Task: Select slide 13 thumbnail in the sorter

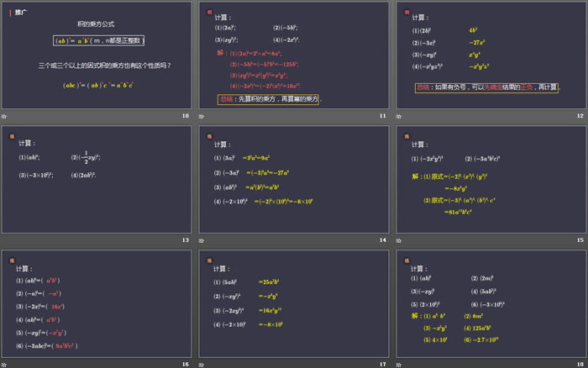Action: coord(97,179)
